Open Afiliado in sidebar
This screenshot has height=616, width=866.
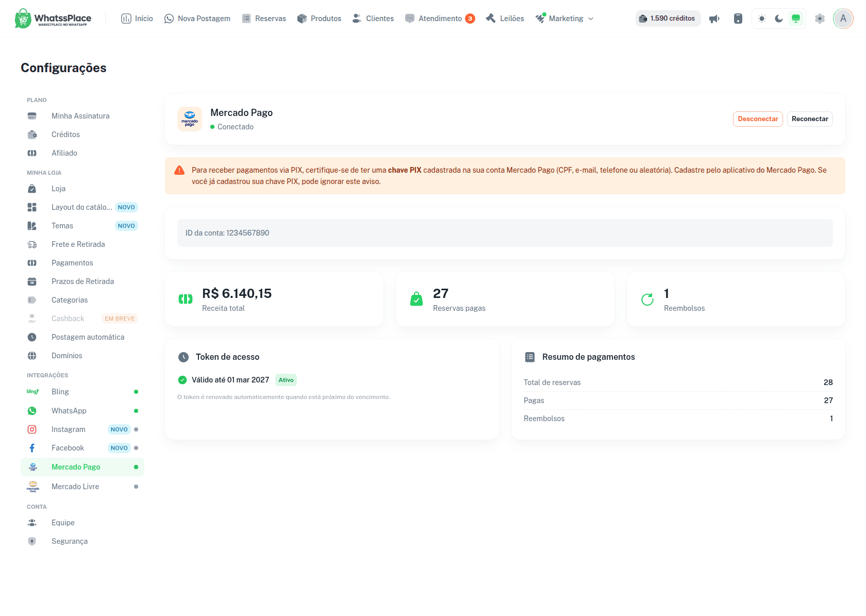(x=82, y=153)
